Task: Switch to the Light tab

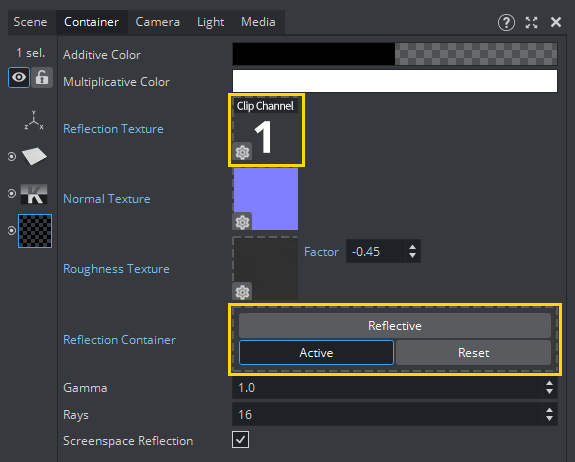Action: coord(210,22)
